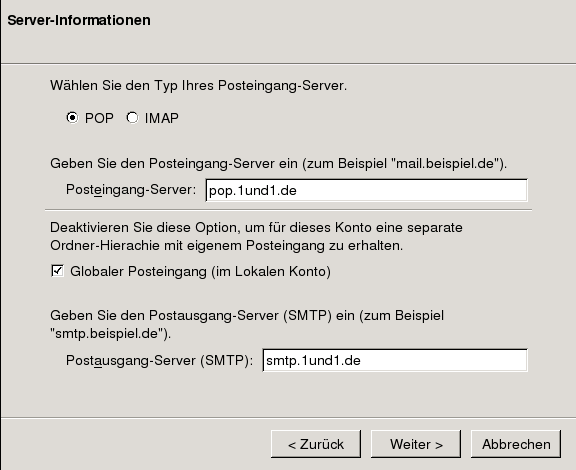Image resolution: width=576 pixels, height=470 pixels.
Task: Cancel the wizard via Abbrechen
Action: (x=516, y=444)
